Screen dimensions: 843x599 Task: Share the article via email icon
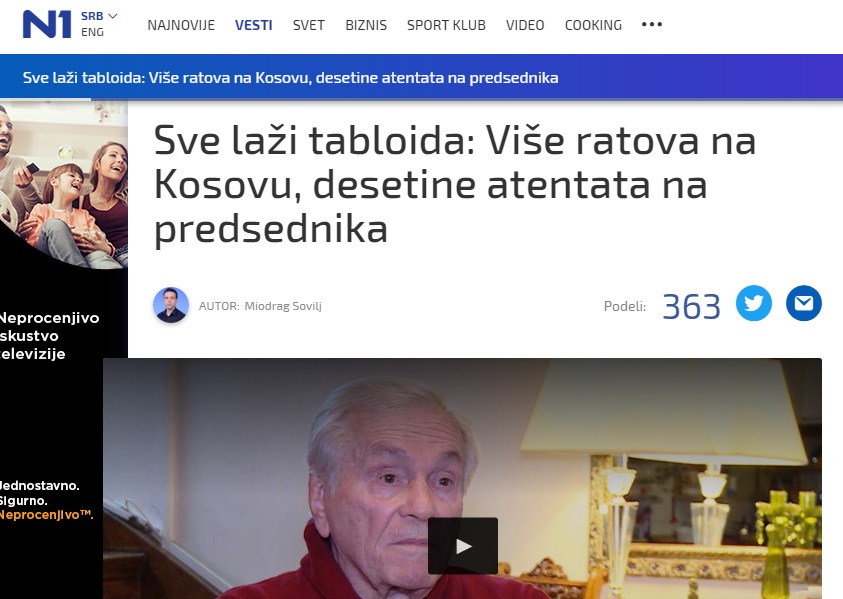point(804,303)
